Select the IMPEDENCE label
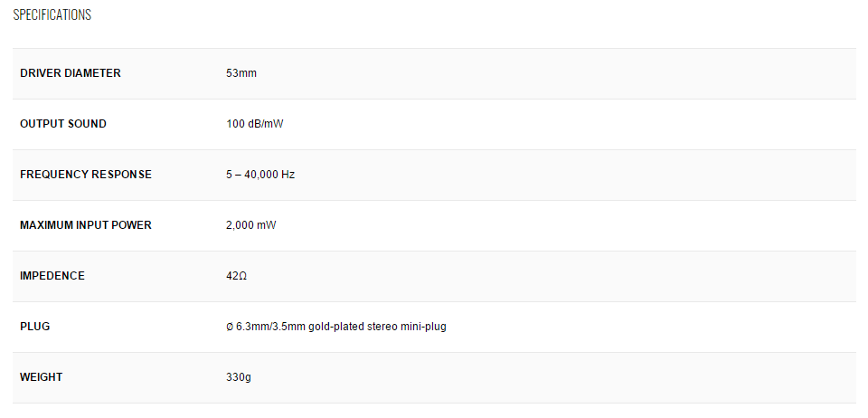868x418 pixels. coord(52,276)
